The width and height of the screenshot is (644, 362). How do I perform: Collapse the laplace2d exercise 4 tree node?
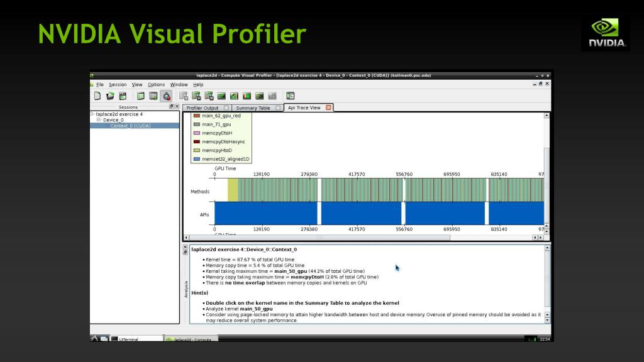(x=92, y=114)
